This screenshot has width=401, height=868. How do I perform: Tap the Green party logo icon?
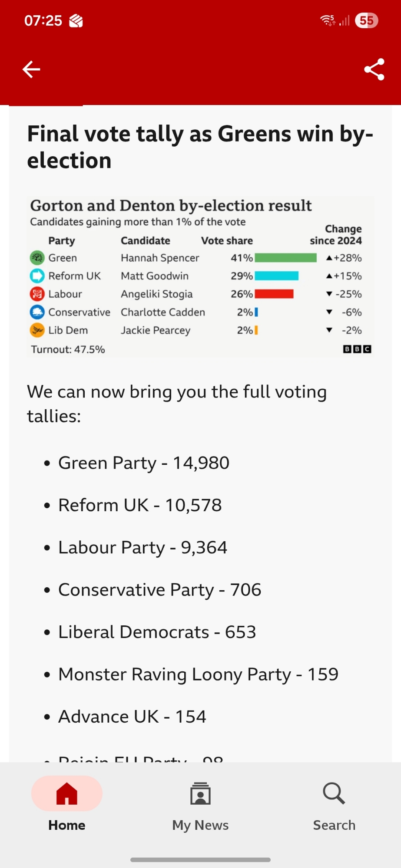click(37, 258)
